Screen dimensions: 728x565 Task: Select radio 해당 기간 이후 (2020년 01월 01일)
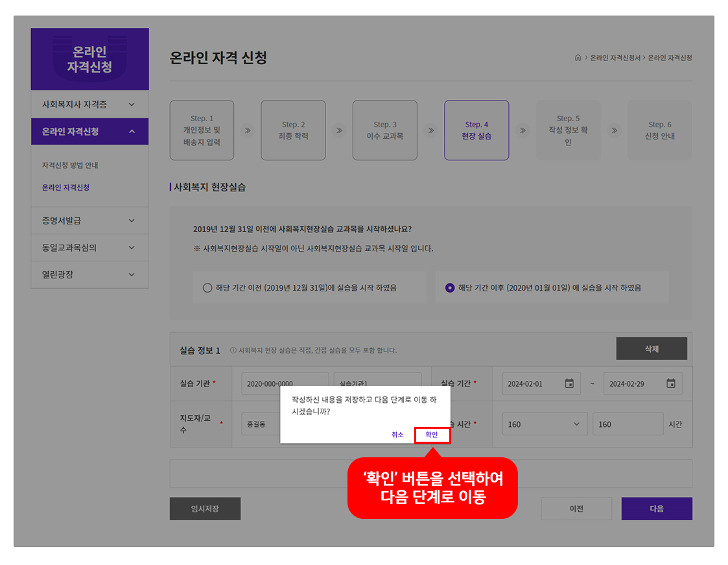pos(450,288)
